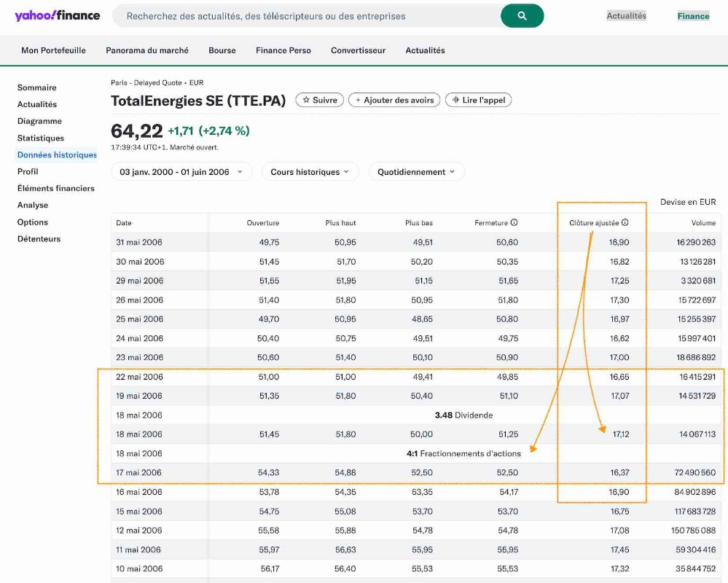
Task: Open Détenteurs in the sidebar
Action: pos(39,239)
